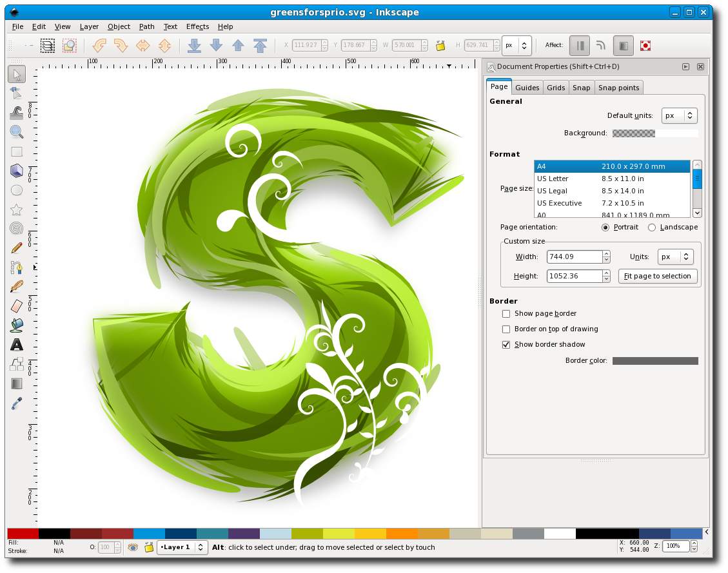The width and height of the screenshot is (728, 573).
Task: Raise selection one step
Action: [x=238, y=45]
